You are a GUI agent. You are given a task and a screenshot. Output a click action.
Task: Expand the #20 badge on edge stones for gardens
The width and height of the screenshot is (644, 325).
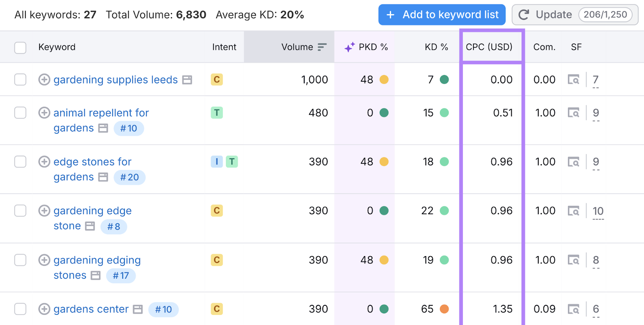tap(129, 177)
